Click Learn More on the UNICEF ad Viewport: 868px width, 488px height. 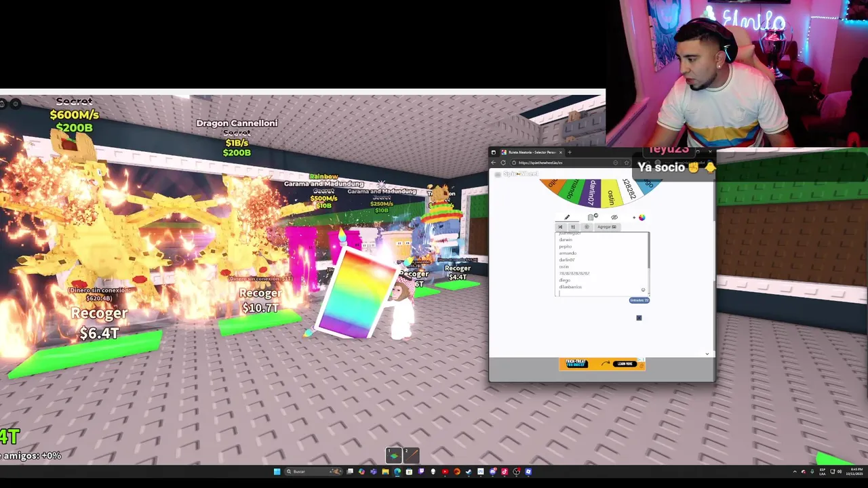625,364
